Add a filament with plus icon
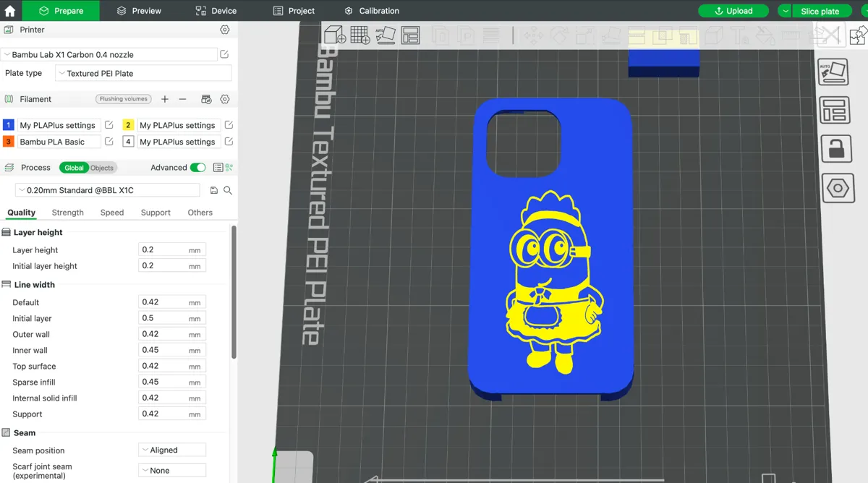This screenshot has height=483, width=868. click(x=165, y=99)
